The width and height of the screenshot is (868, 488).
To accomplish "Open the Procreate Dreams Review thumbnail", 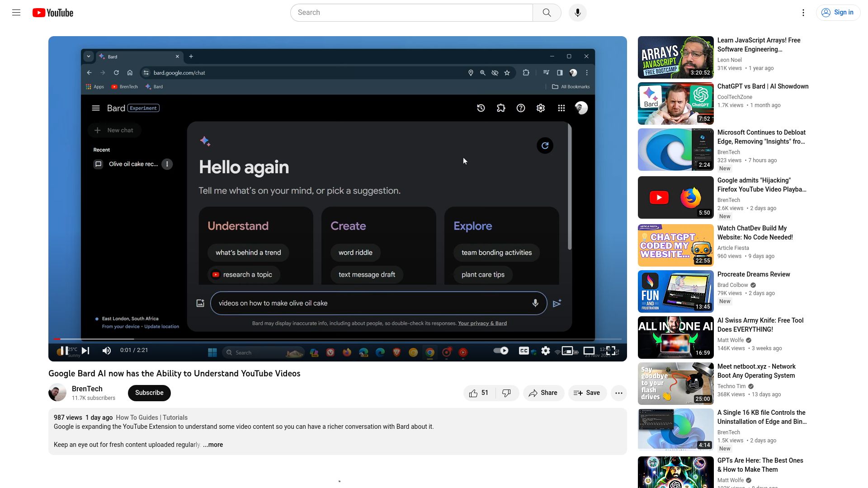I will click(x=675, y=291).
